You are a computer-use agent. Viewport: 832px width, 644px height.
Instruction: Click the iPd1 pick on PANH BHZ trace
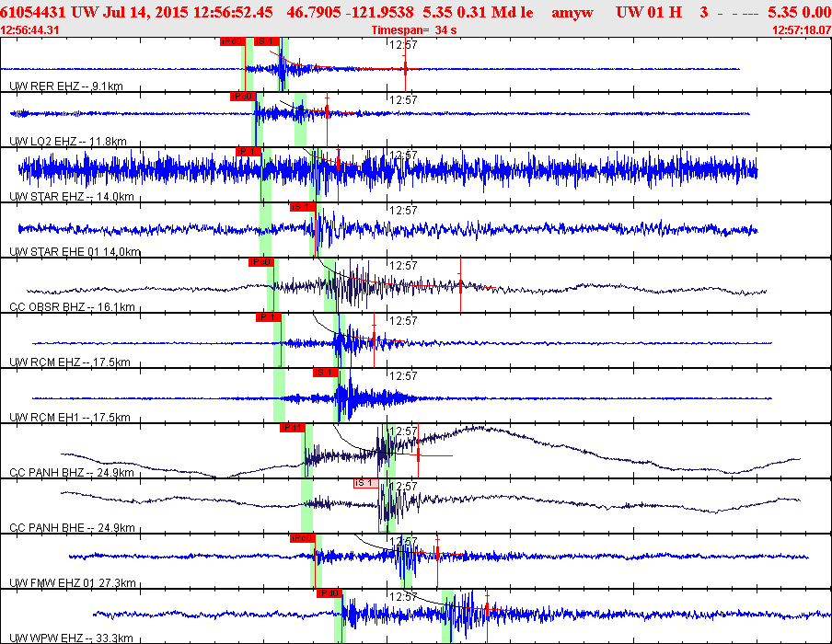pyautogui.click(x=293, y=428)
